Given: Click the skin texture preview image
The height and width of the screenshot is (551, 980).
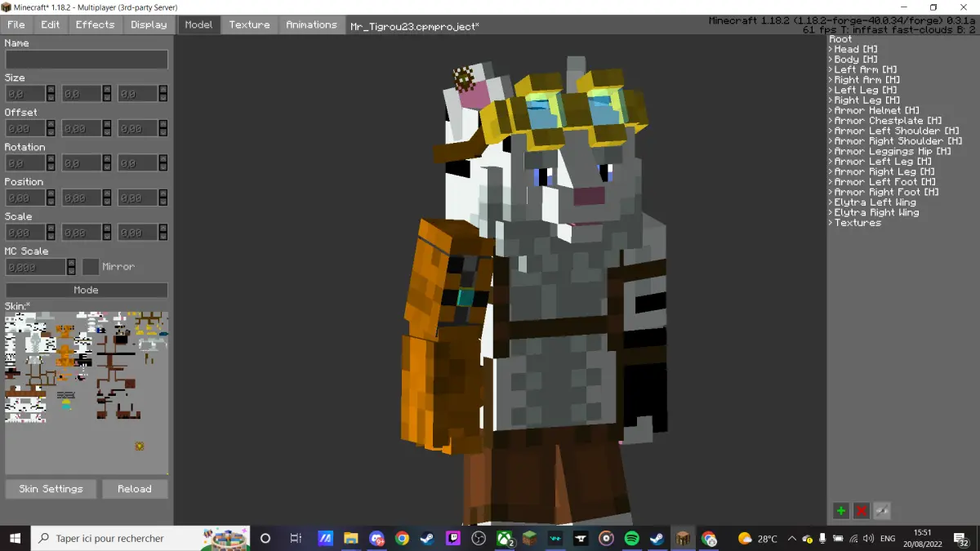Looking at the screenshot, I should [87, 393].
